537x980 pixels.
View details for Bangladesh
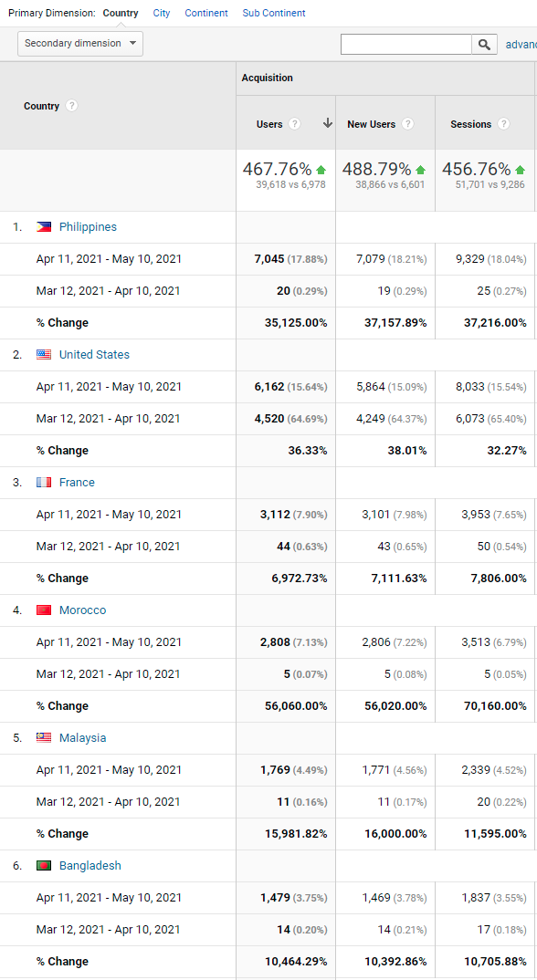(x=90, y=865)
